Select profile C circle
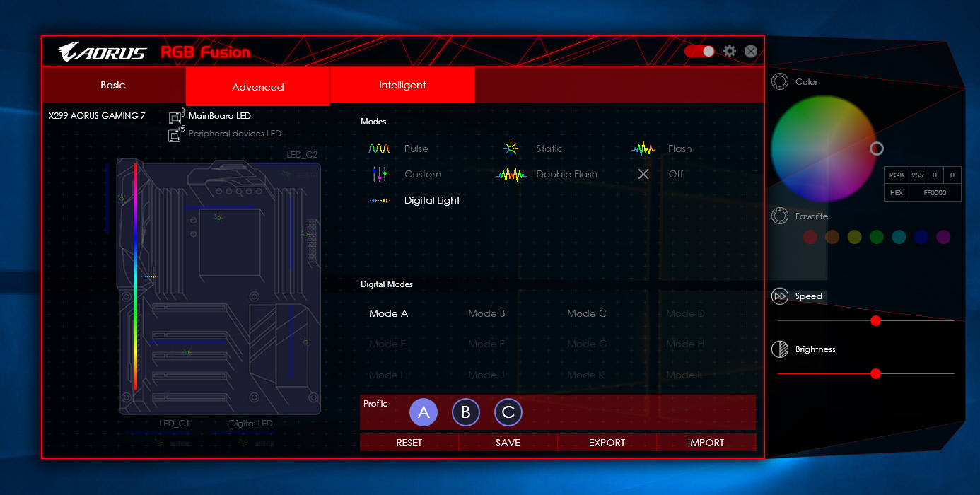 click(508, 412)
